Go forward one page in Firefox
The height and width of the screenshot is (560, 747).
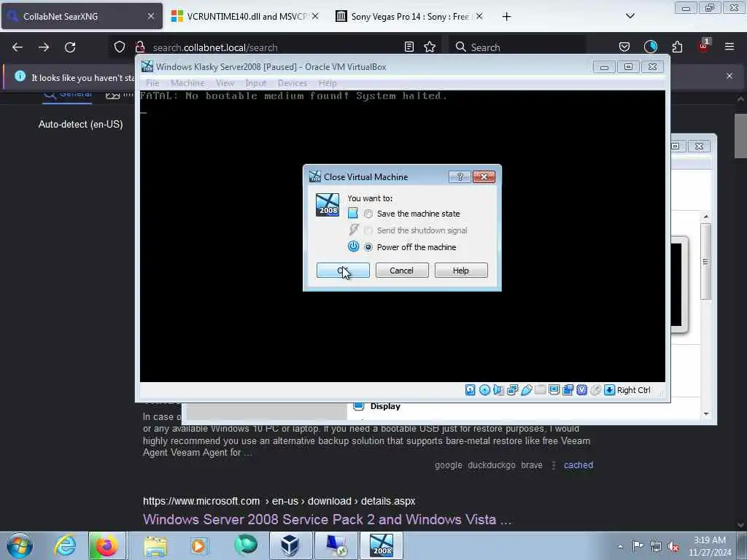click(x=44, y=47)
